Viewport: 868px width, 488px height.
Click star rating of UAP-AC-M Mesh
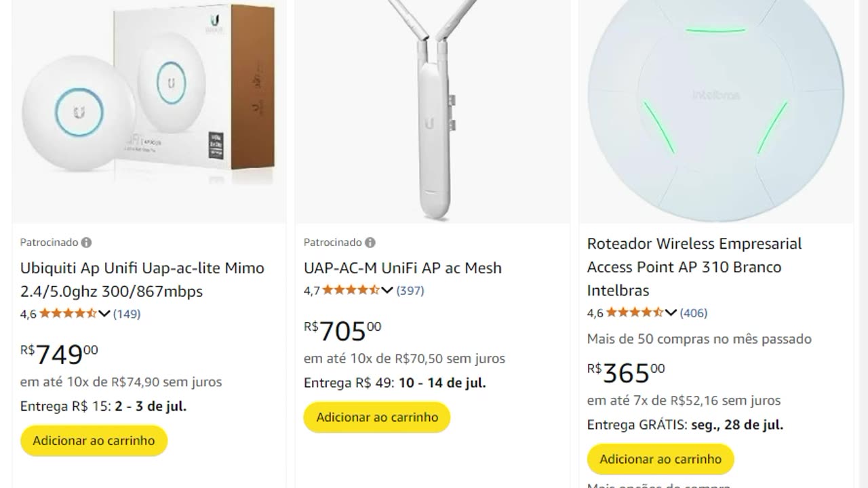pyautogui.click(x=351, y=291)
